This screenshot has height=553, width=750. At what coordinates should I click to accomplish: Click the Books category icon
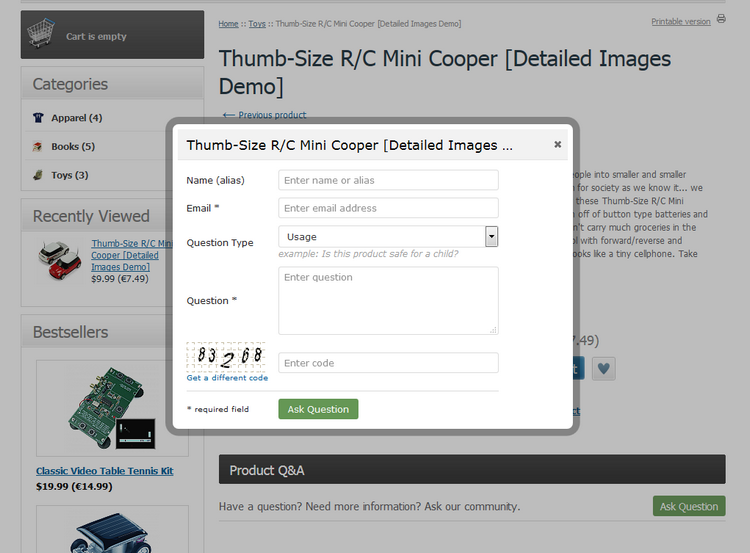point(37,146)
